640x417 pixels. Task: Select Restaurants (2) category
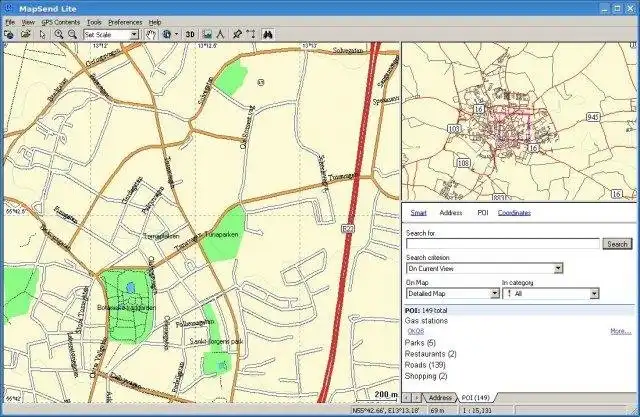pyautogui.click(x=430, y=354)
